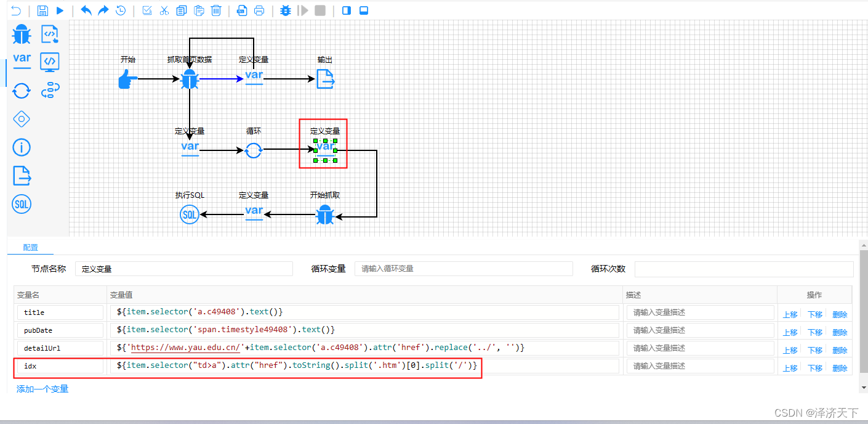The height and width of the screenshot is (424, 868).
Task: Click 下移 in the pubDate row
Action: [x=815, y=332]
